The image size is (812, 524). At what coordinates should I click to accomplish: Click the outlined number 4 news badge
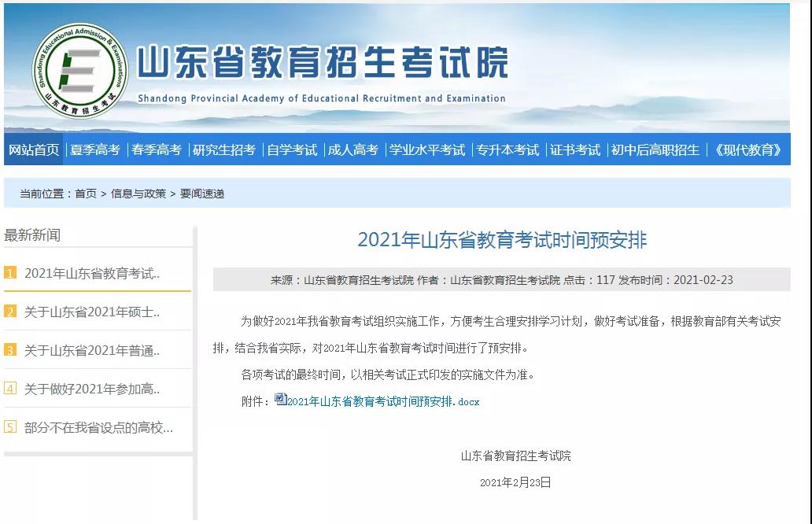(10, 388)
